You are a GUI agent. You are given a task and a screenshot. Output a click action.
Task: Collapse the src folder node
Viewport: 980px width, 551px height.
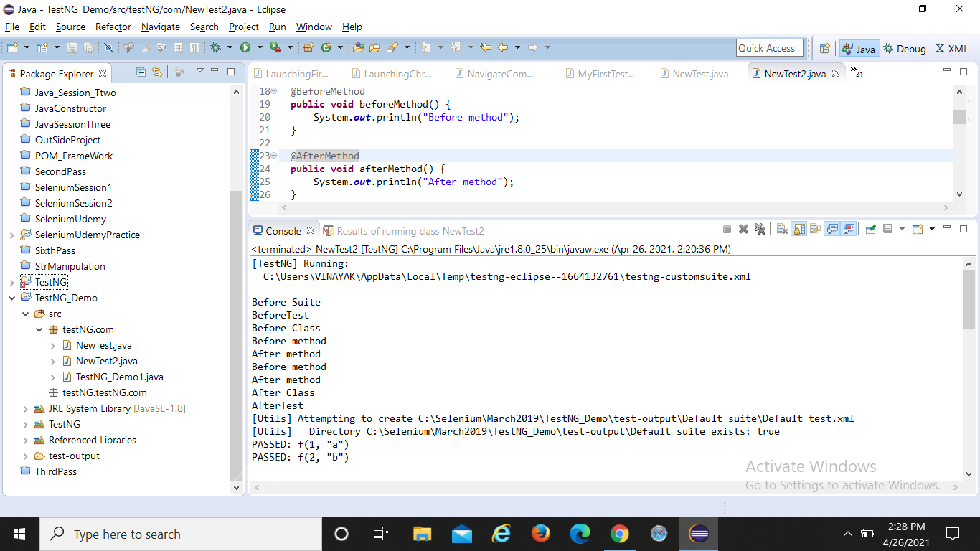click(25, 314)
